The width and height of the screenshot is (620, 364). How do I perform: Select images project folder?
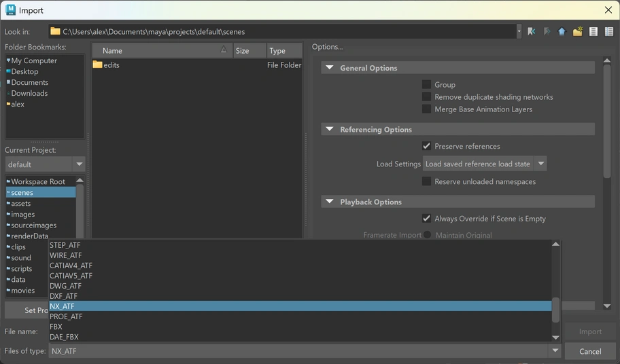pos(22,215)
